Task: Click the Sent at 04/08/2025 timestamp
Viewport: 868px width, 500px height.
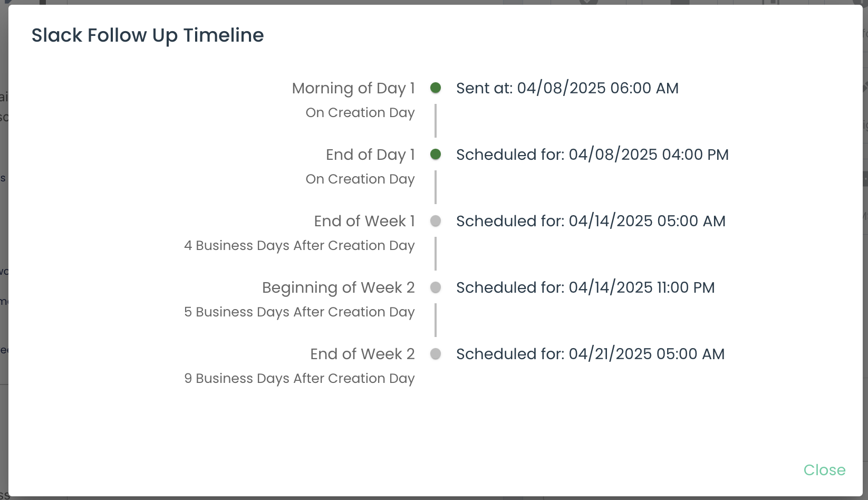Action: 567,88
